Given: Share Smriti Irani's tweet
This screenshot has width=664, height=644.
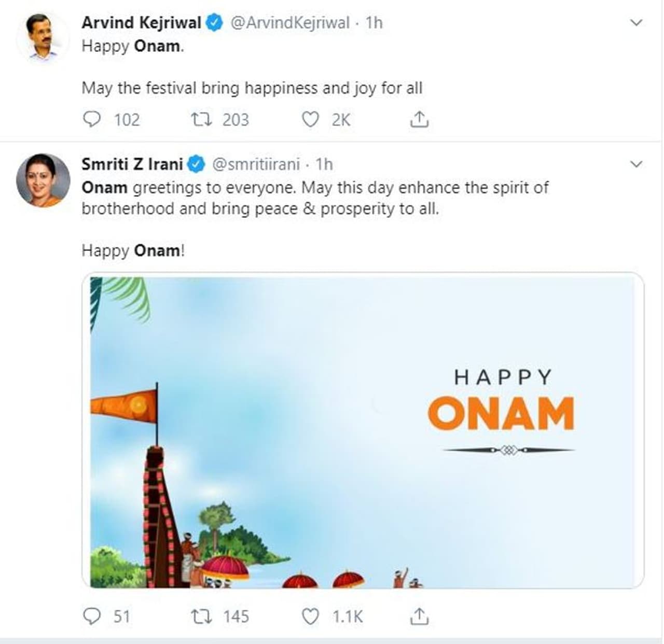Looking at the screenshot, I should pyautogui.click(x=419, y=617).
